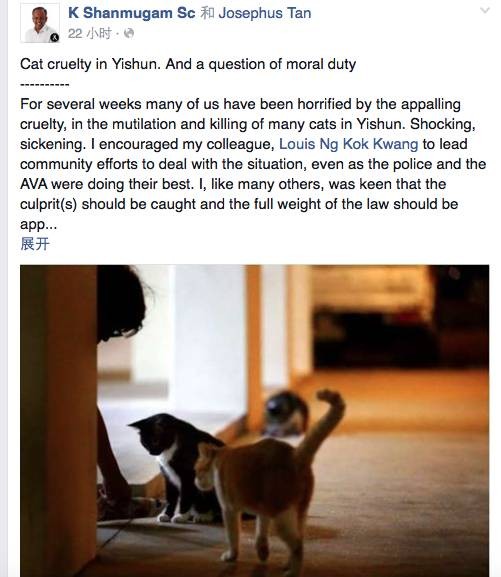Expand full post with 展开 link

click(x=35, y=244)
